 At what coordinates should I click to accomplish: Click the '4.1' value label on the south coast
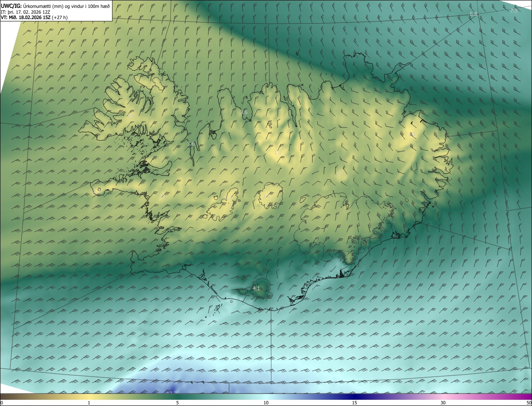256,288
